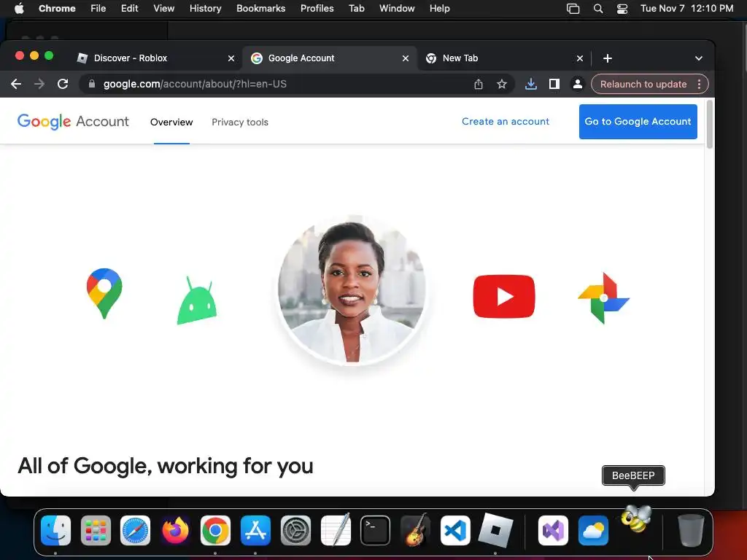Open Launchpad from the Dock
Screen dimensions: 747x560
pyautogui.click(x=96, y=531)
